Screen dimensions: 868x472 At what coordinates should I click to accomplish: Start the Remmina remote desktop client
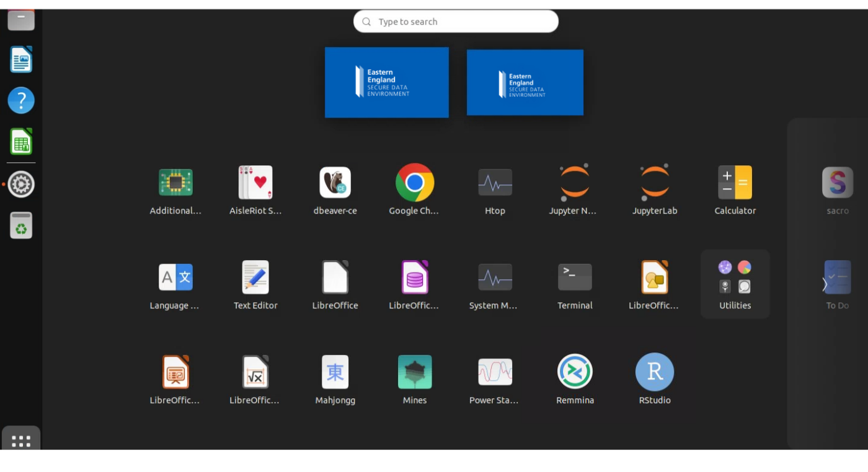575,372
